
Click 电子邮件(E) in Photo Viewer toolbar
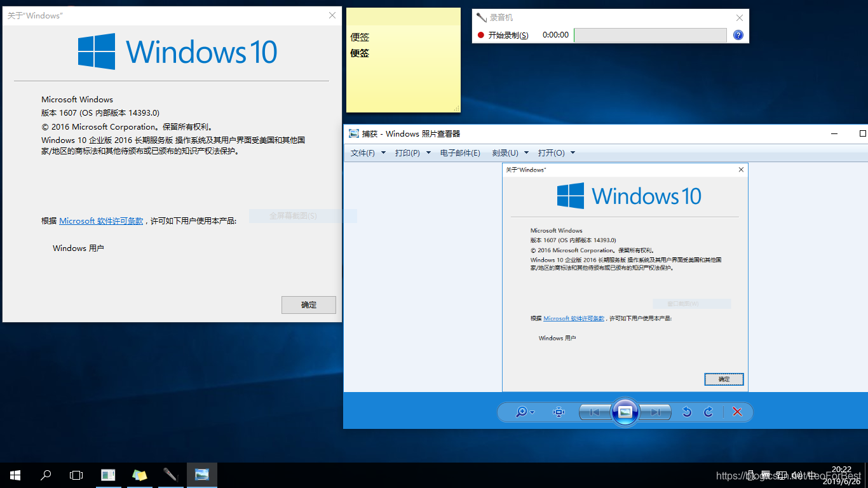point(460,153)
